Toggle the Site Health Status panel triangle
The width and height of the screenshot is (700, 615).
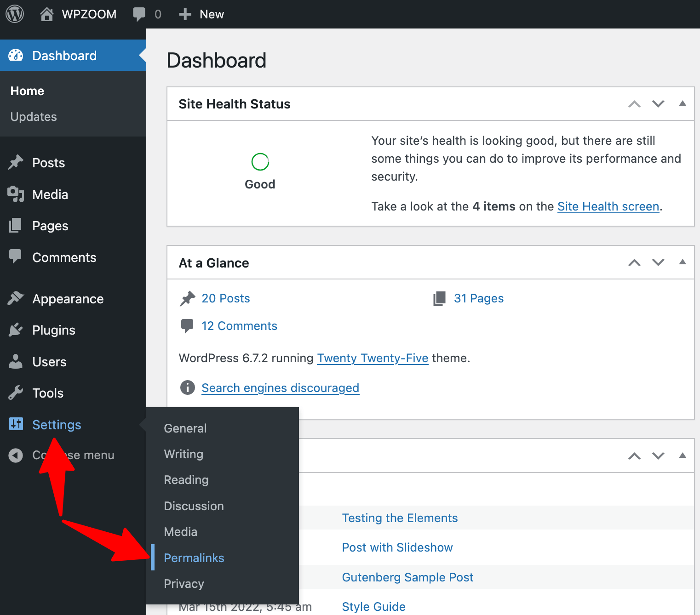click(x=683, y=103)
